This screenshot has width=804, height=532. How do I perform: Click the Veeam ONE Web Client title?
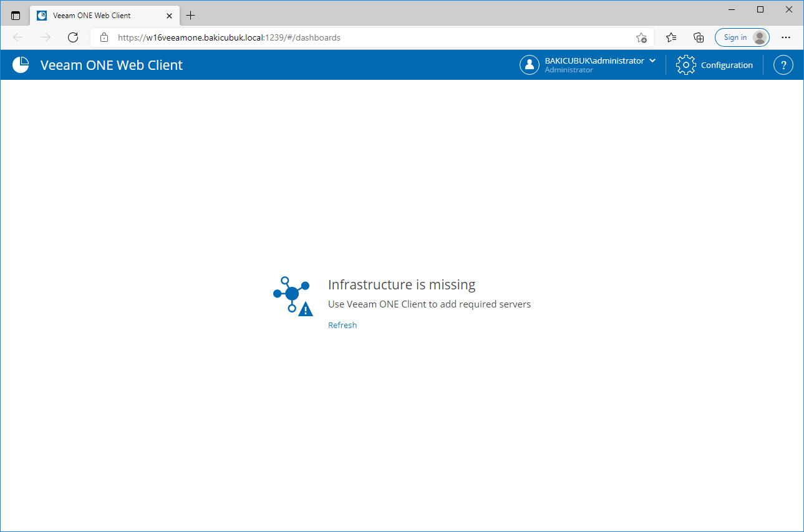[112, 65]
